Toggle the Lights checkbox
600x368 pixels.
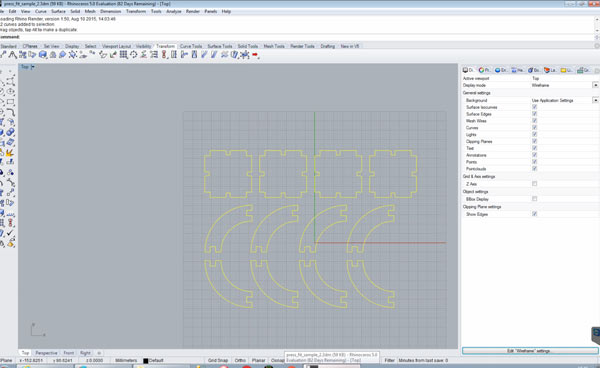535,134
